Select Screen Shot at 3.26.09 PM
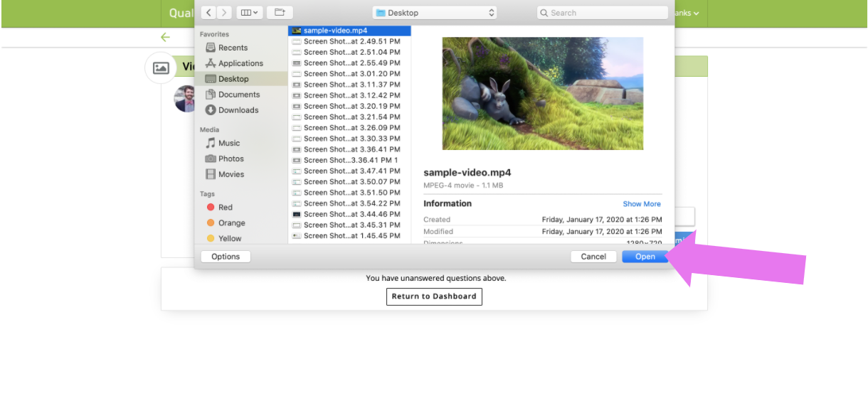Image resolution: width=868 pixels, height=418 pixels. 349,127
